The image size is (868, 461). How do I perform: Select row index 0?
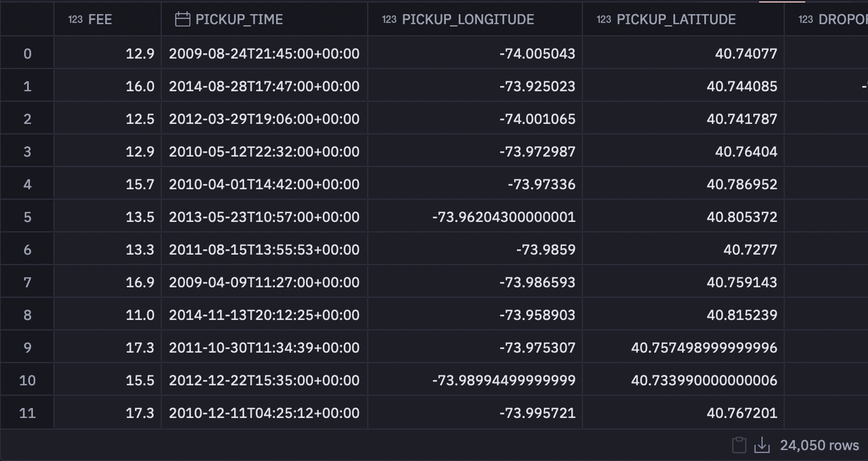pos(27,54)
